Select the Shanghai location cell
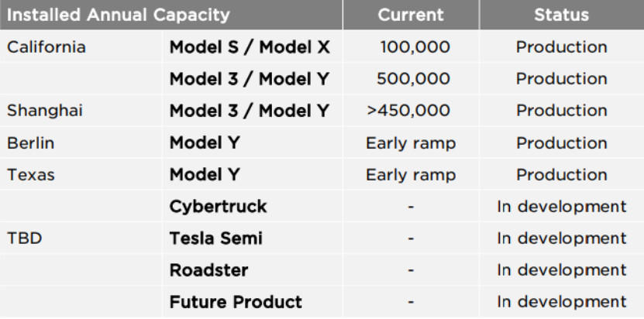Viewport: 644px width, 319px height. coord(43,111)
